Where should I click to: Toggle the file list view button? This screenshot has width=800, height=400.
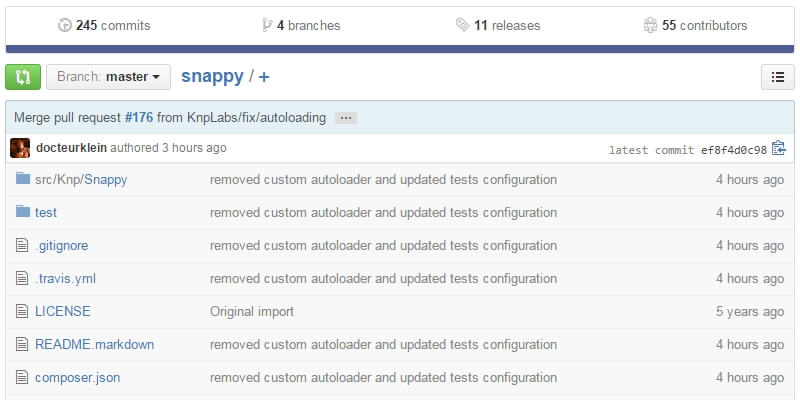click(x=777, y=77)
